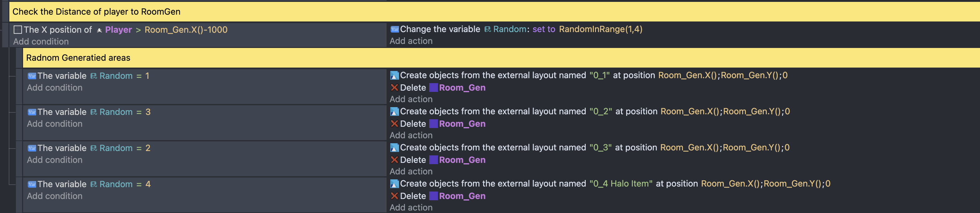The image size is (980, 213).
Task: Click the purple Room_Gen swatch in first Delete action
Action: click(x=433, y=88)
